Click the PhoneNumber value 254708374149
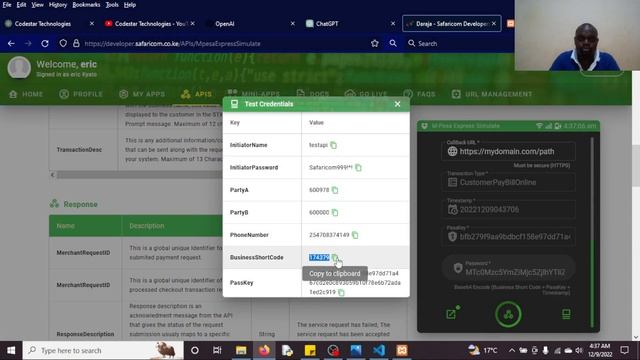Viewport: 640px width, 360px height. pos(329,235)
